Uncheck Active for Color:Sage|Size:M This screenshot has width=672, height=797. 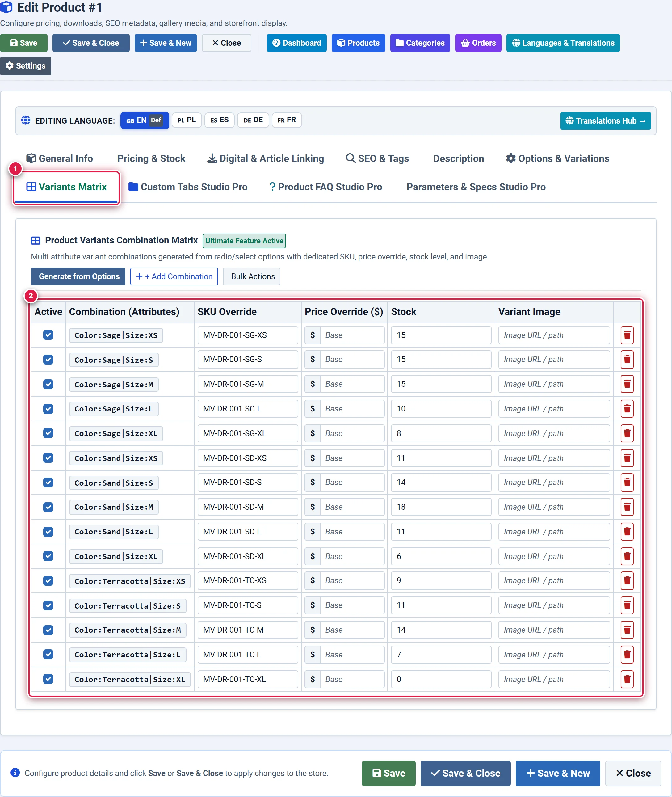[48, 384]
